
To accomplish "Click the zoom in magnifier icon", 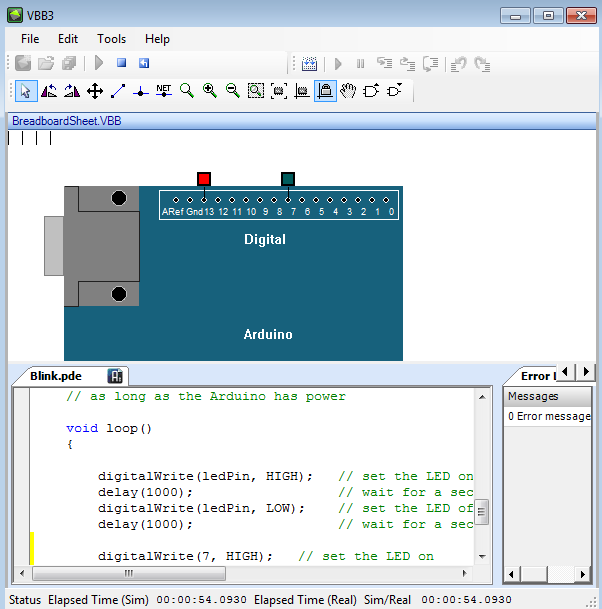I will [210, 91].
